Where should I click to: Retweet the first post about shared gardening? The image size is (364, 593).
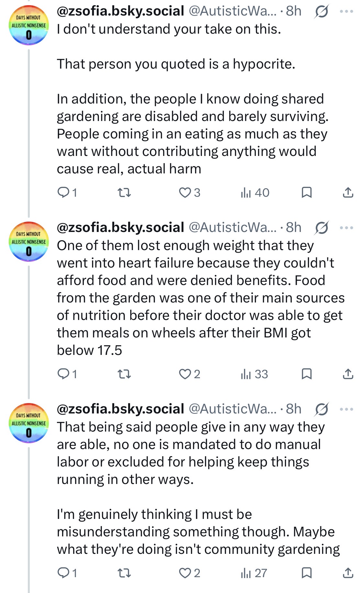click(x=124, y=193)
